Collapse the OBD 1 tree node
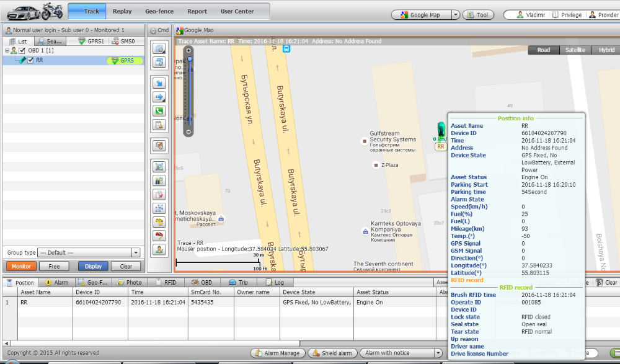620x364 pixels. coord(6,50)
